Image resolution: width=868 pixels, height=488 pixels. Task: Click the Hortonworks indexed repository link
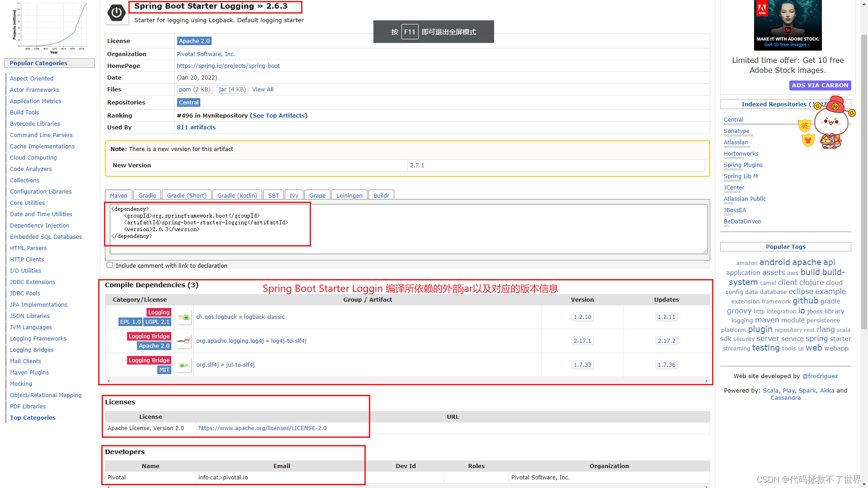click(x=741, y=153)
